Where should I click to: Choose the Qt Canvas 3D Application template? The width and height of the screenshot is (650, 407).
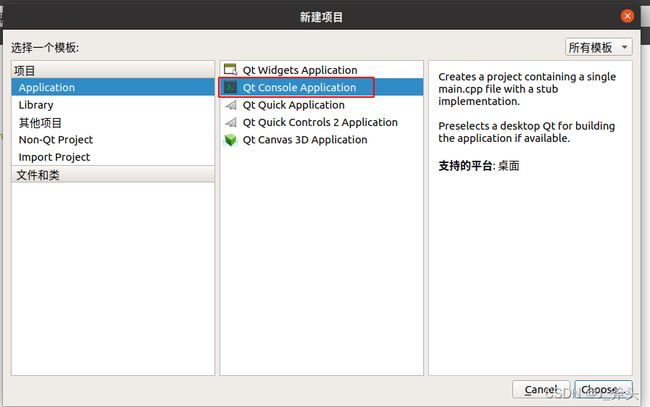coord(322,140)
